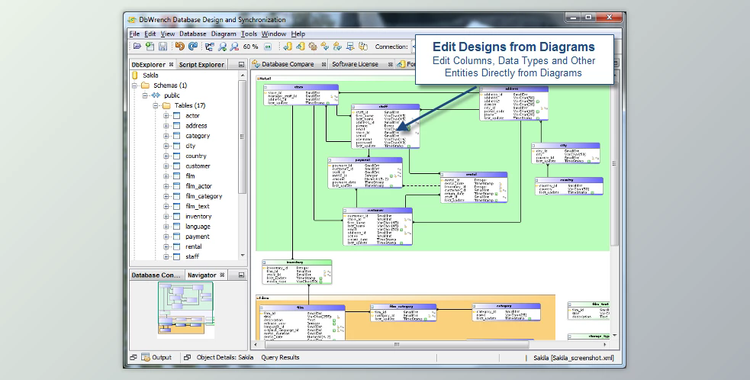
Task: Collapse the public schema node
Action: [145, 96]
